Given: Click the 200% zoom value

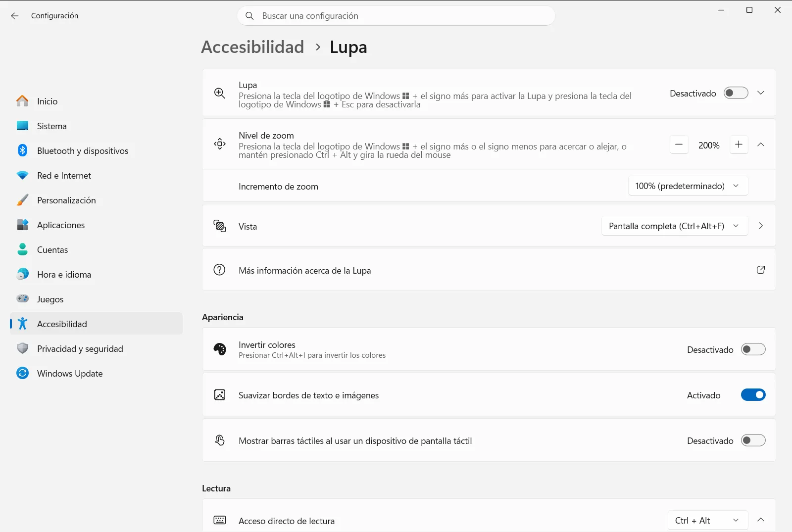Looking at the screenshot, I should [x=709, y=145].
